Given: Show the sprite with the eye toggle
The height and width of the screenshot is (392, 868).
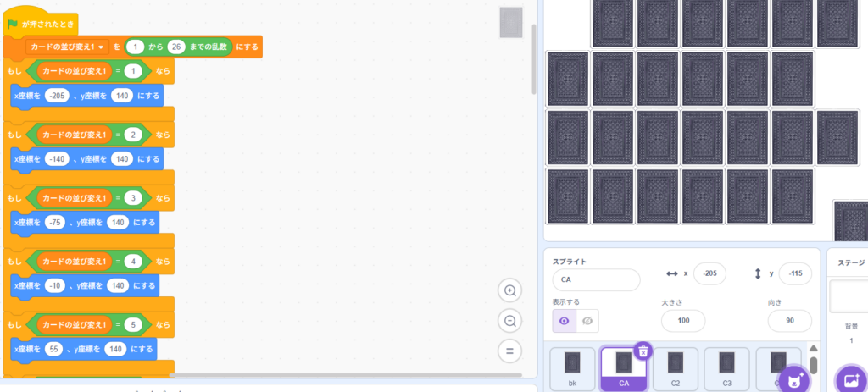Looking at the screenshot, I should tap(565, 321).
